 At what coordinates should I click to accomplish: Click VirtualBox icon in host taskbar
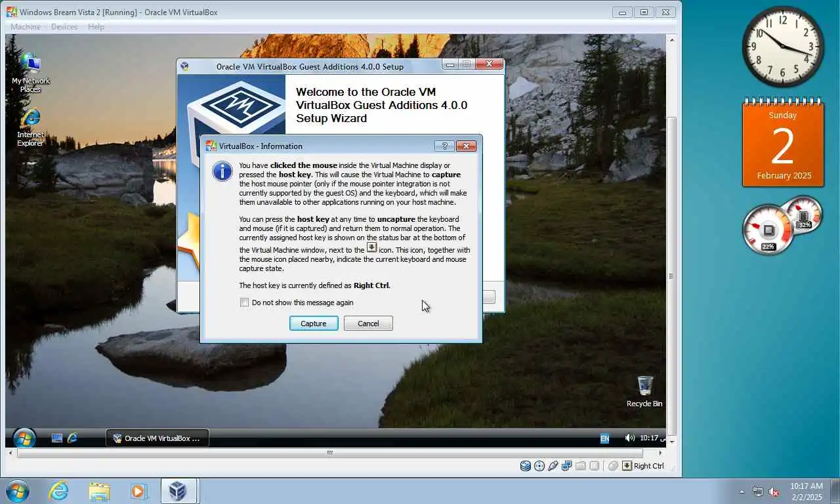pos(178,491)
